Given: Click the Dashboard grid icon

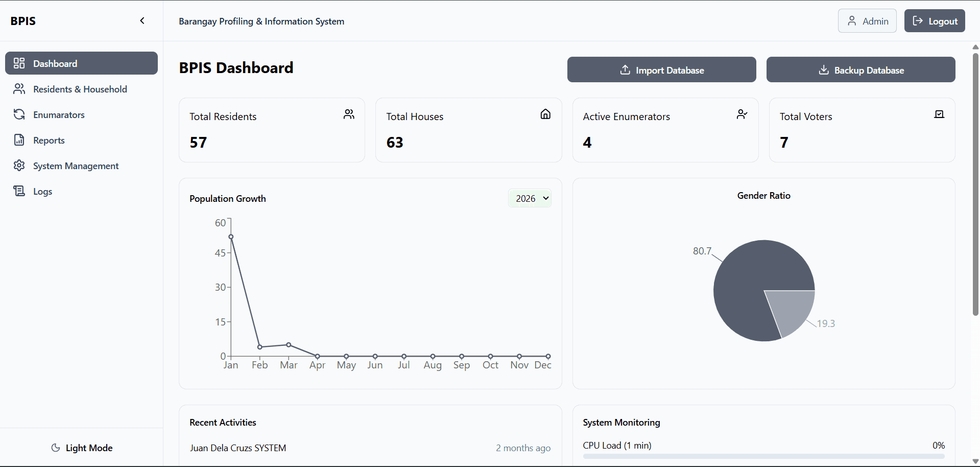Looking at the screenshot, I should (x=19, y=63).
